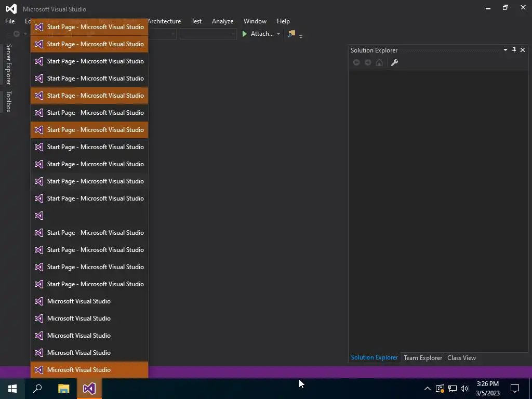Open the File menu
532x399 pixels.
[x=10, y=21]
